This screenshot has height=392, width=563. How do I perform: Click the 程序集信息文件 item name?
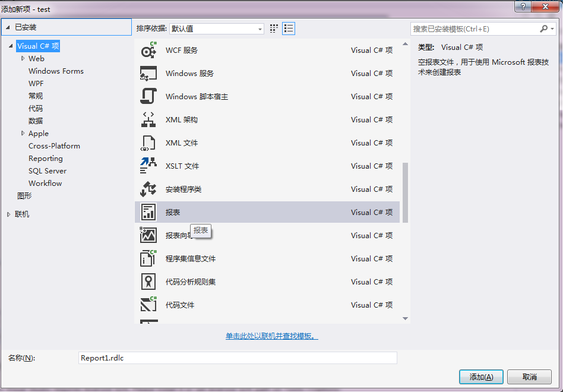pyautogui.click(x=191, y=258)
